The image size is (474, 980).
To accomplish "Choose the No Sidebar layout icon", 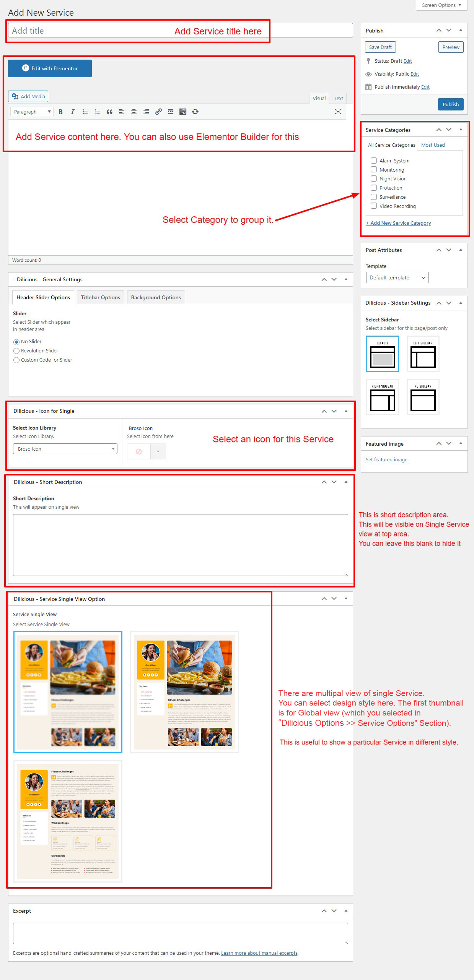I will (423, 397).
